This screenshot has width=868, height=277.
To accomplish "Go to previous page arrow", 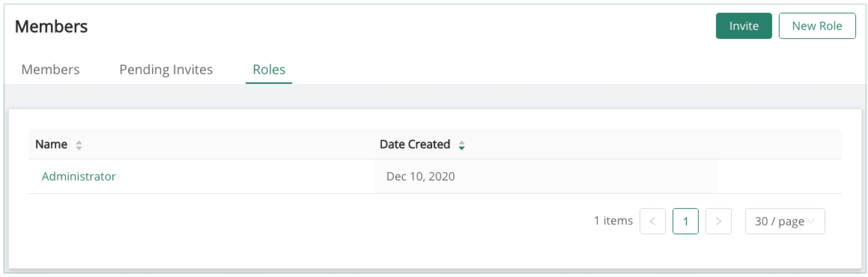I will click(652, 221).
